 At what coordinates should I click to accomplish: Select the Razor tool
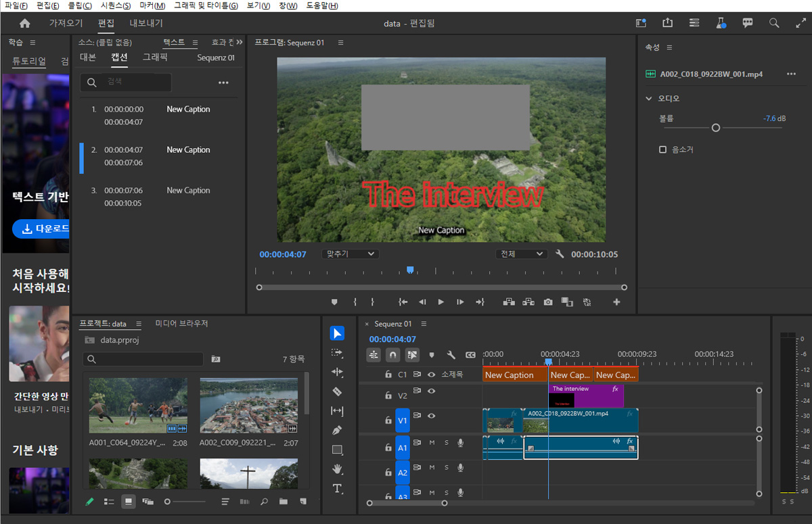(x=337, y=391)
